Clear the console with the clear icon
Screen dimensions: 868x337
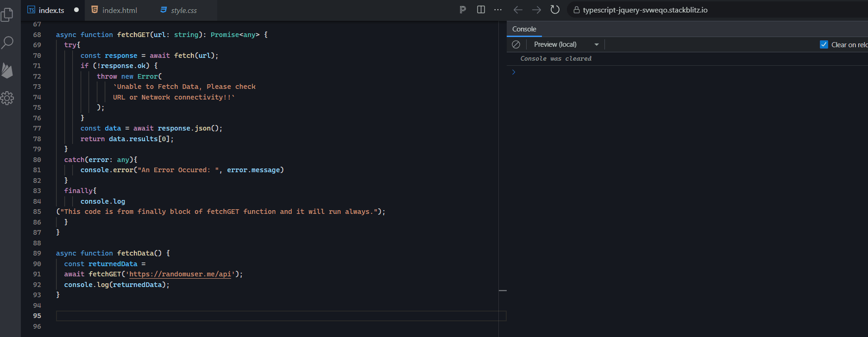click(516, 44)
